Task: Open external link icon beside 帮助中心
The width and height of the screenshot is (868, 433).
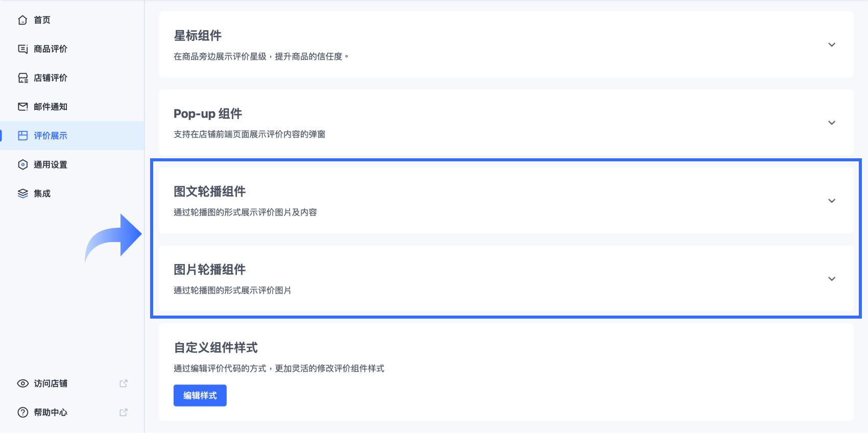Action: coord(123,413)
